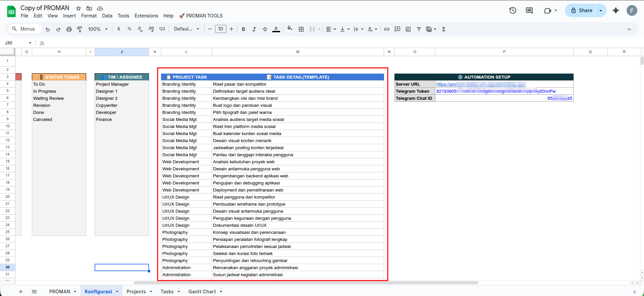Open version history clock icon
Viewport: 644px width, 296px height.
click(513, 10)
